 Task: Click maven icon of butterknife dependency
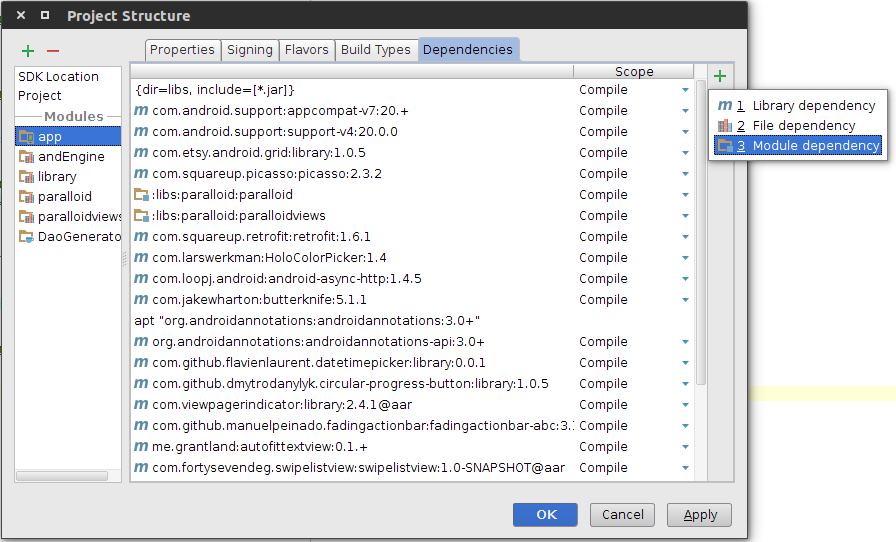141,300
